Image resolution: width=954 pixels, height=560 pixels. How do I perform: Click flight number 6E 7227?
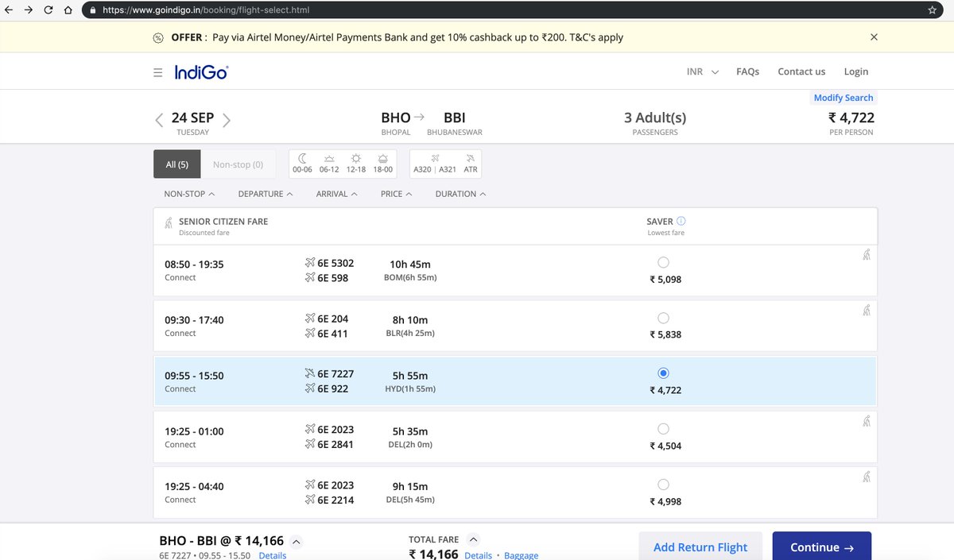(335, 374)
